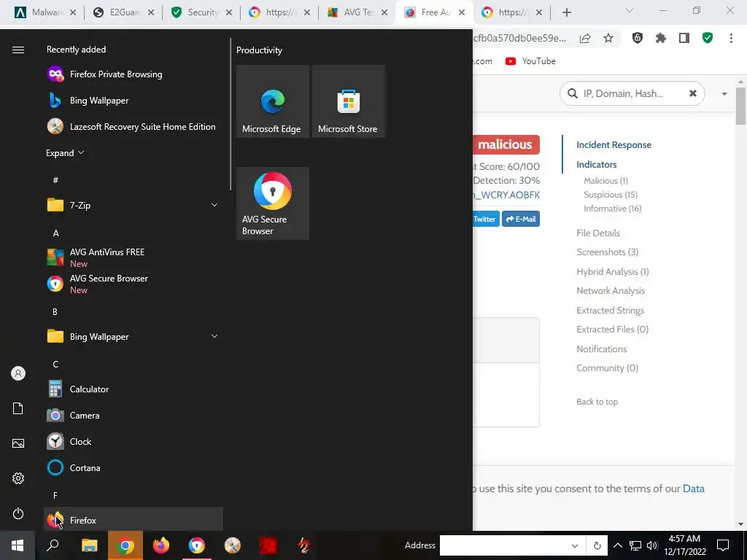Image resolution: width=747 pixels, height=560 pixels.
Task: Open the Clock app
Action: (134, 441)
